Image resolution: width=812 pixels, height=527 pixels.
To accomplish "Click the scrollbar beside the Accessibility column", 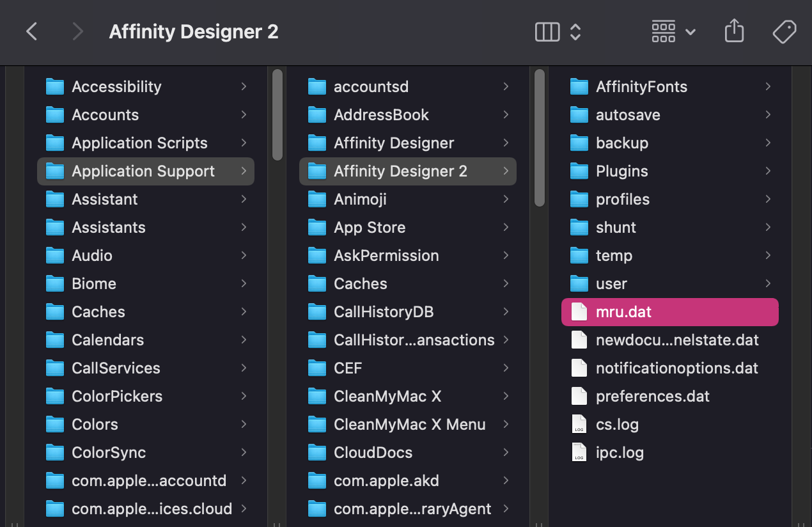I will tap(277, 114).
